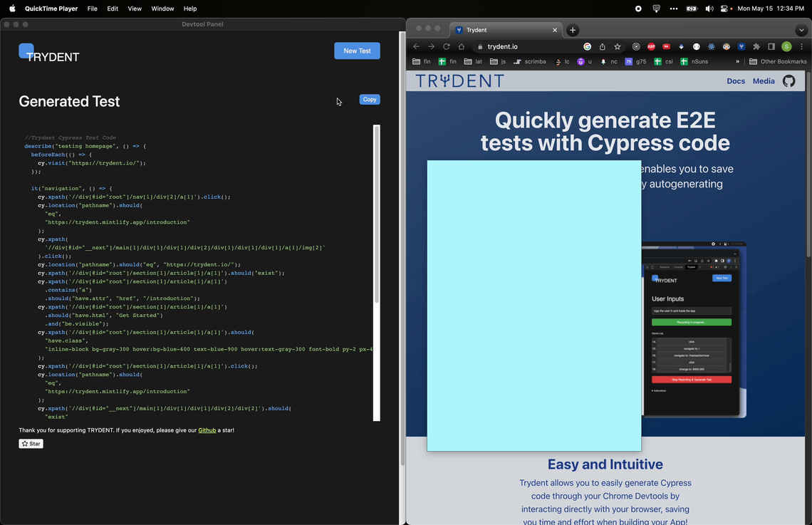
Task: Click the Generated Test heading
Action: click(x=69, y=101)
